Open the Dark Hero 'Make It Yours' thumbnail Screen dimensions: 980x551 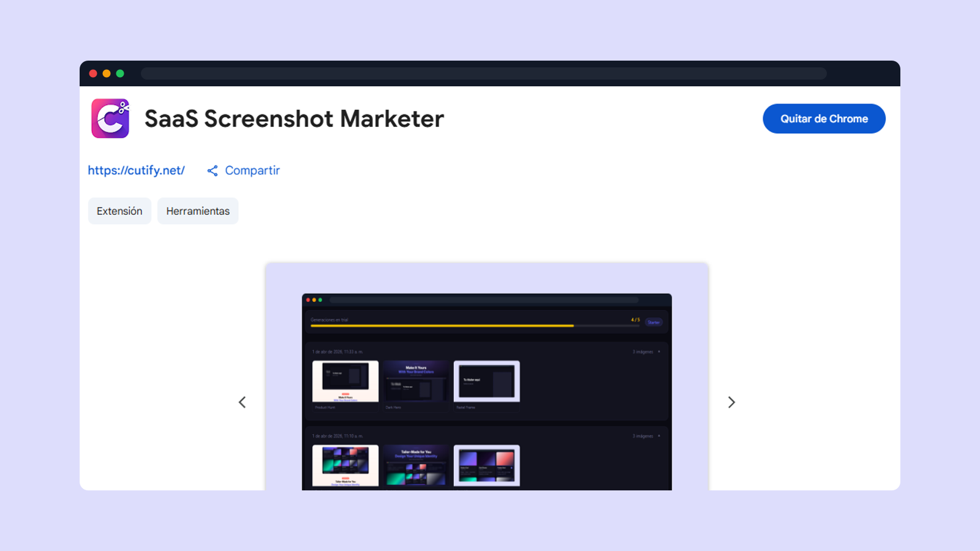point(416,381)
